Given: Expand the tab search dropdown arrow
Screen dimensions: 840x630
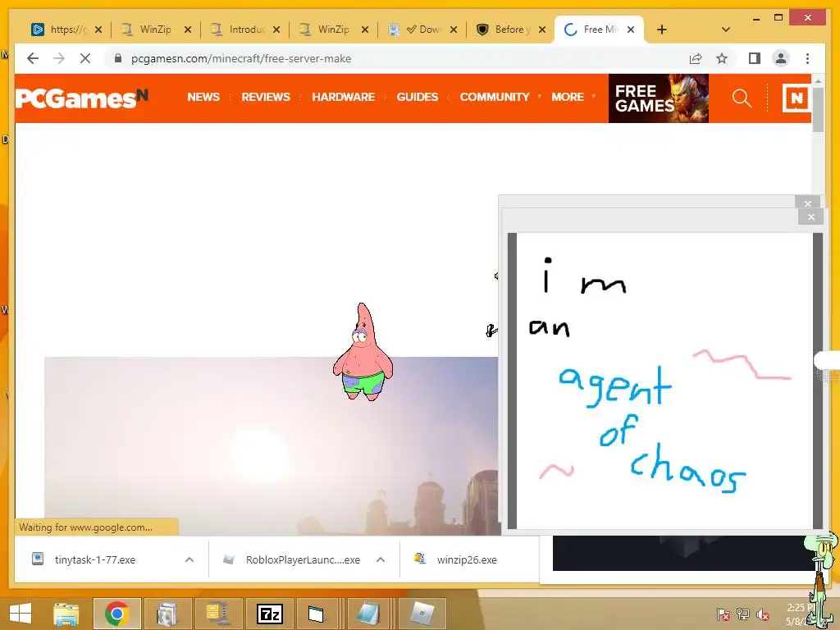Looking at the screenshot, I should coord(725,30).
